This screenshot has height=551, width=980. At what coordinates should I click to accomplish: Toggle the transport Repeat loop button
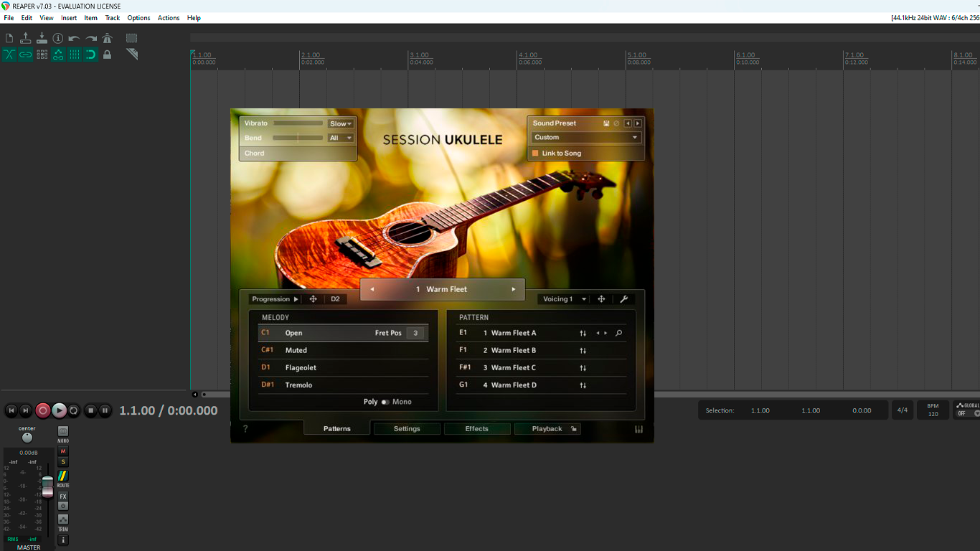point(73,410)
